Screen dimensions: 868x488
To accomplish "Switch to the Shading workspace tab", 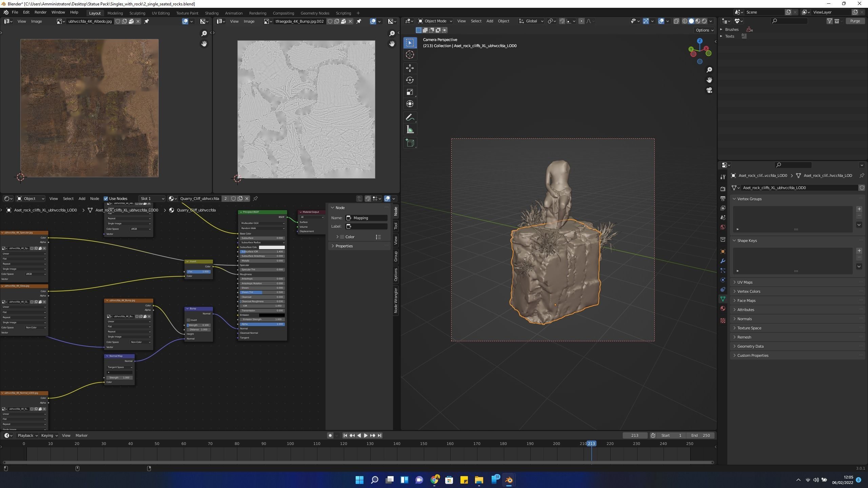I will pos(212,13).
